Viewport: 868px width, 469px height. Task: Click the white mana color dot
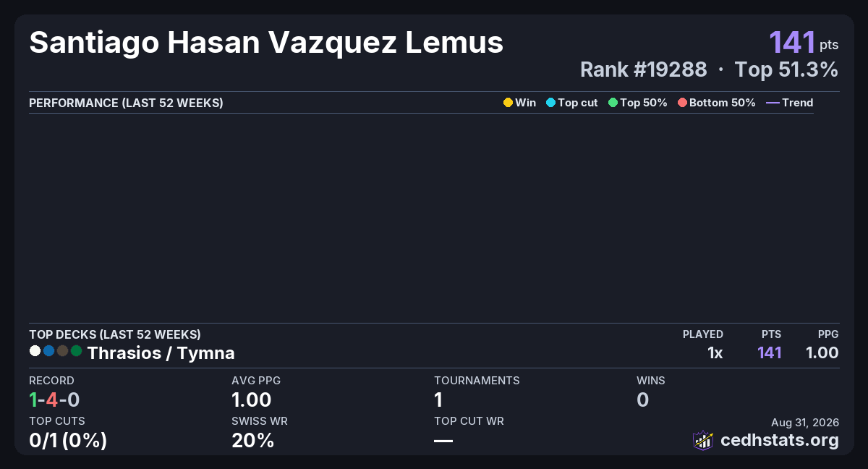click(x=35, y=351)
